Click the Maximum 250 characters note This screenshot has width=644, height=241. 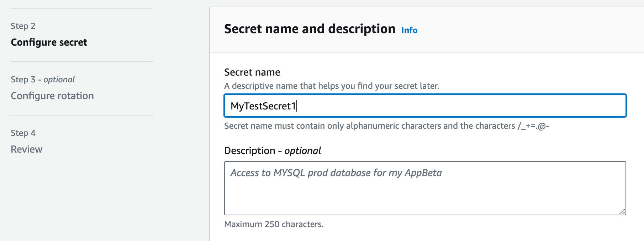[274, 224]
